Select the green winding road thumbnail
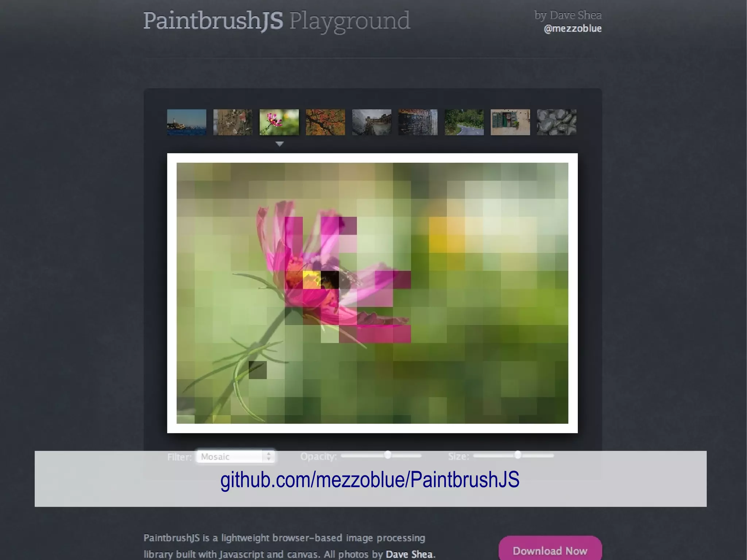 [464, 122]
